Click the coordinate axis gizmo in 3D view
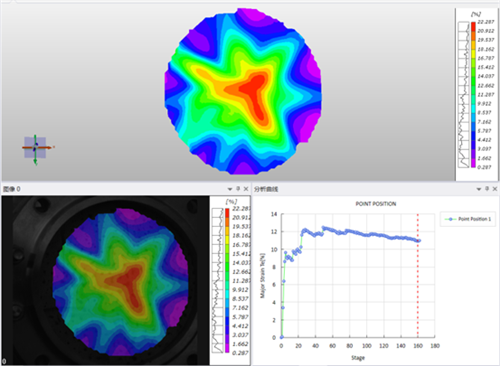 pos(36,148)
